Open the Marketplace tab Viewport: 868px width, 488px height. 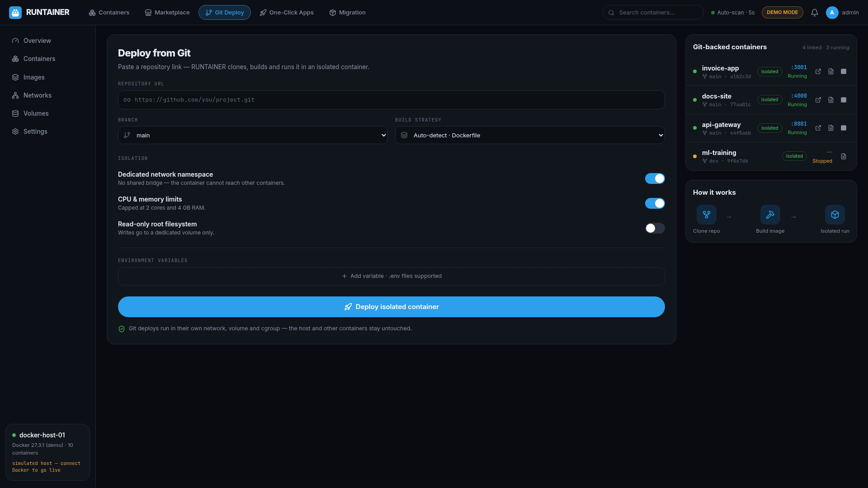click(167, 13)
